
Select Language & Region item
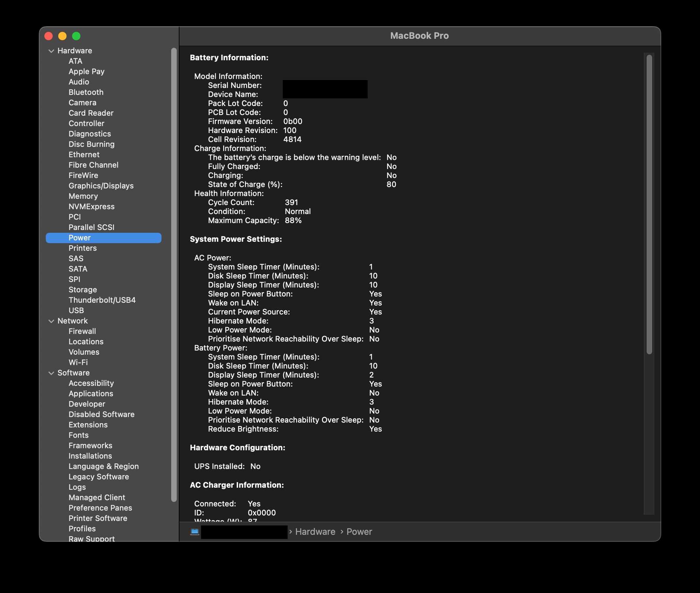(x=104, y=467)
